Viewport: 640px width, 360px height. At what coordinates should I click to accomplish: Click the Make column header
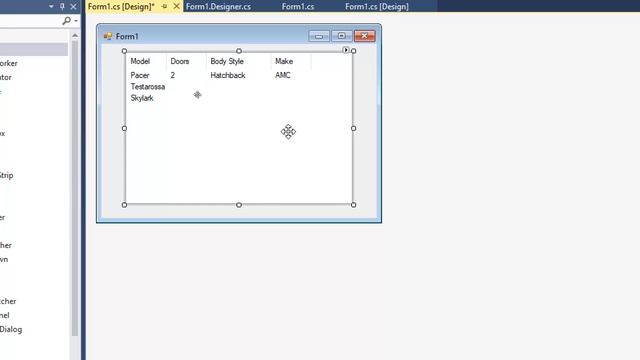pos(284,61)
